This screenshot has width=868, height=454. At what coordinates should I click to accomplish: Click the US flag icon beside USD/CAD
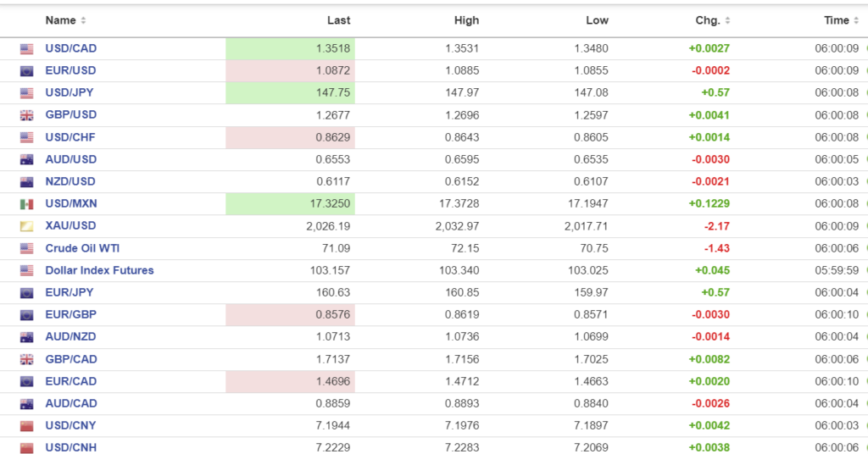(26, 49)
